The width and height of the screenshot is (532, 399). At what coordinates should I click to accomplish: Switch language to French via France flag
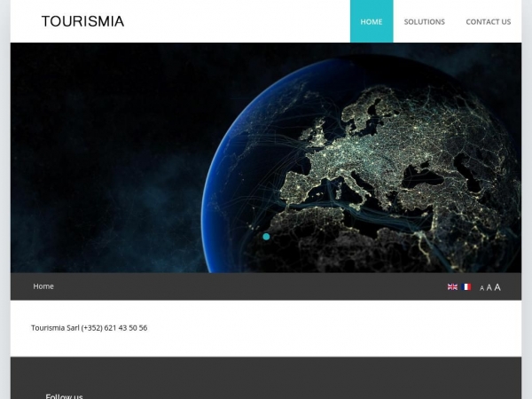466,287
